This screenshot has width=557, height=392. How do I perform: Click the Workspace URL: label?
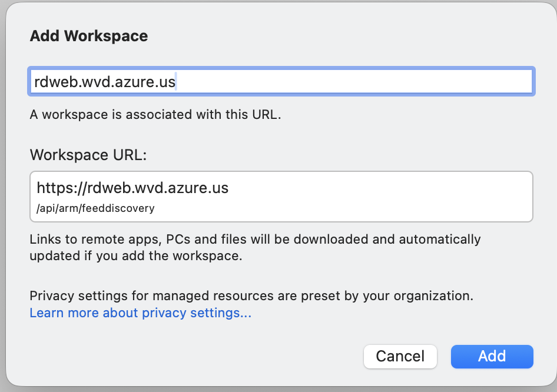(x=88, y=155)
